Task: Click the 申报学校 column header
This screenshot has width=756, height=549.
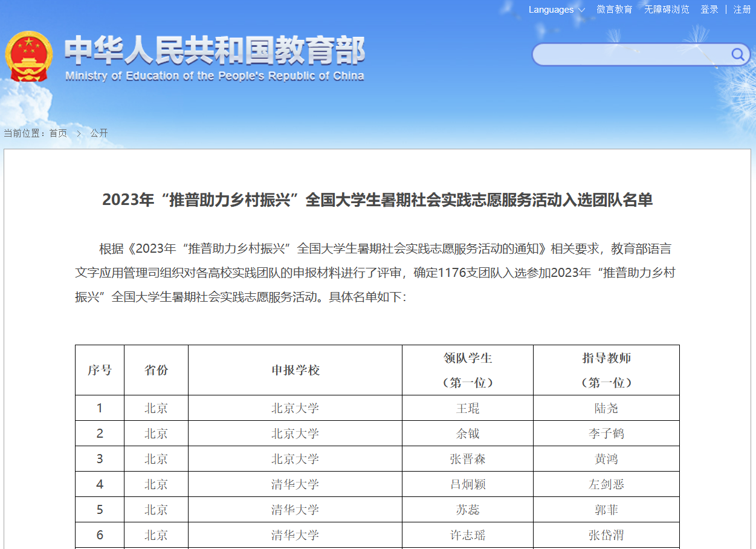Action: tap(296, 370)
